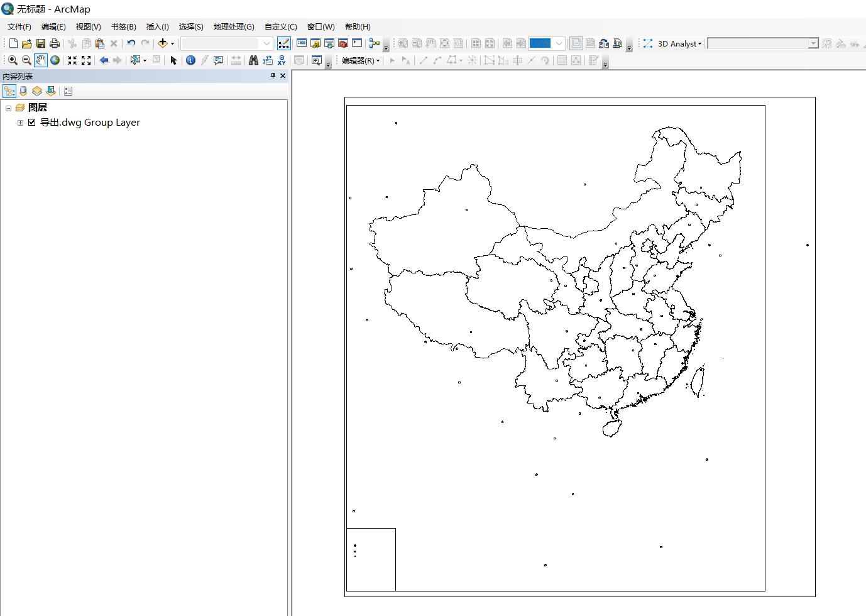Open the layout zoom percent dropdown
The height and width of the screenshot is (616, 866).
click(x=559, y=43)
